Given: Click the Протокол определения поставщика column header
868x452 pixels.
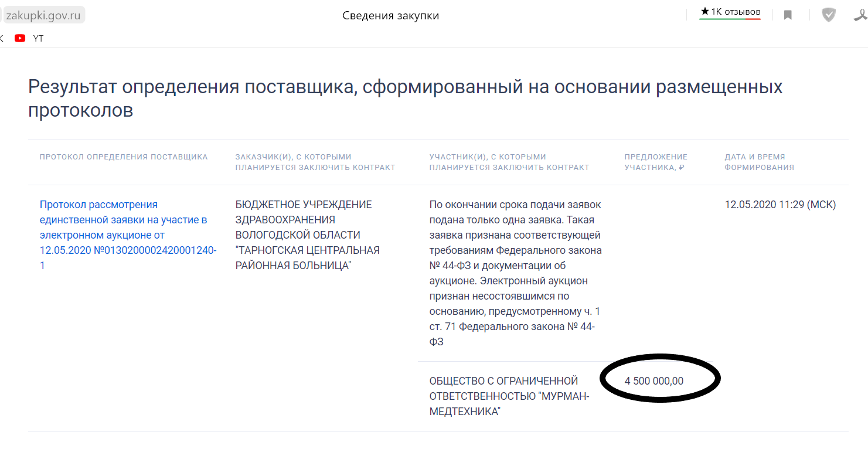Looking at the screenshot, I should tap(124, 157).
